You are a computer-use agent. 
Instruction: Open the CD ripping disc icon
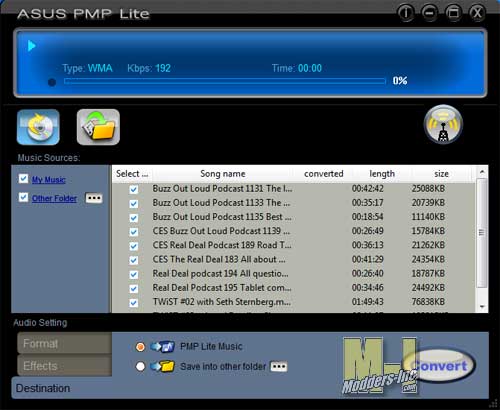38,127
